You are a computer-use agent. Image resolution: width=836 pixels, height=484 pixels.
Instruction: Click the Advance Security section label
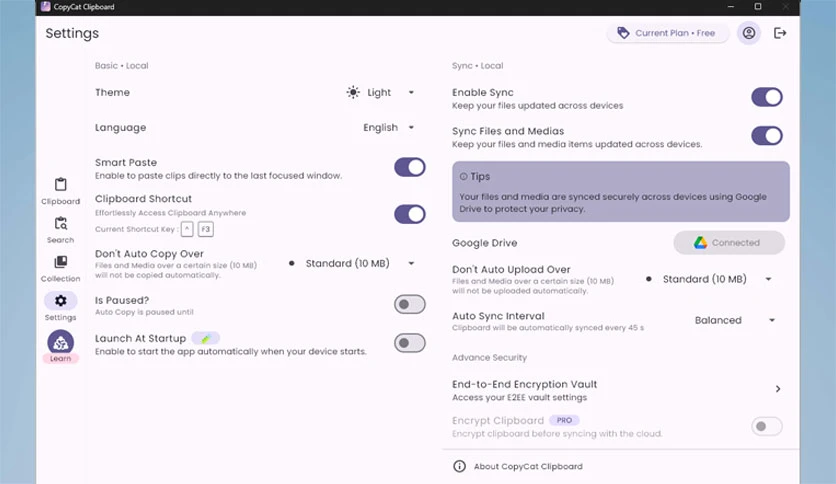489,358
